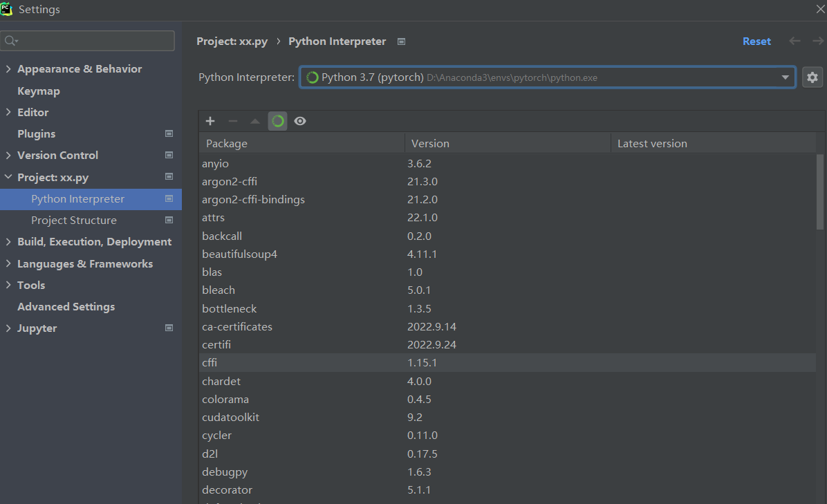The height and width of the screenshot is (504, 827).
Task: Click the breadcrumb project-level settings icon
Action: (x=401, y=41)
